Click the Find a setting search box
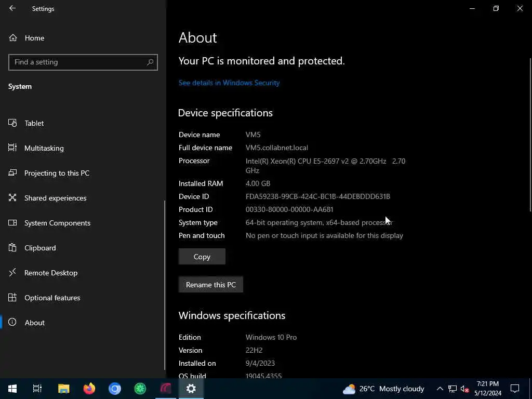This screenshot has height=399, width=532. point(83,62)
